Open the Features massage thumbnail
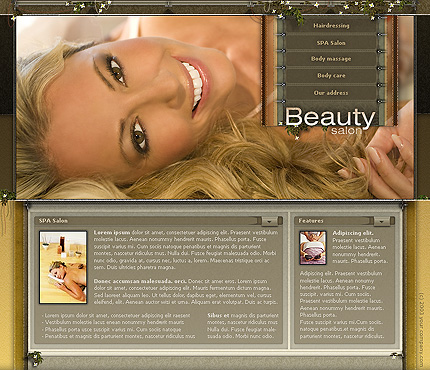The width and height of the screenshot is (430, 370). pyautogui.click(x=313, y=248)
